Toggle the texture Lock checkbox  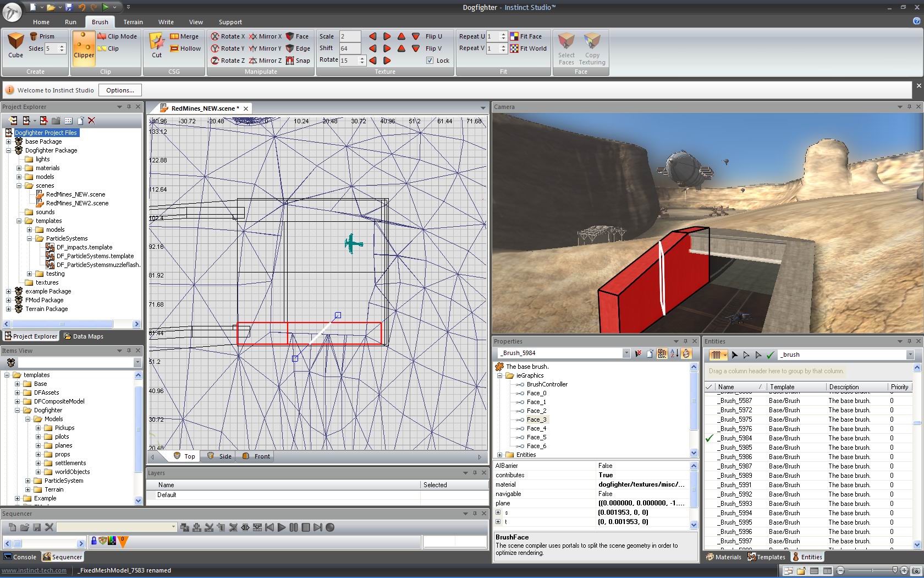click(430, 61)
